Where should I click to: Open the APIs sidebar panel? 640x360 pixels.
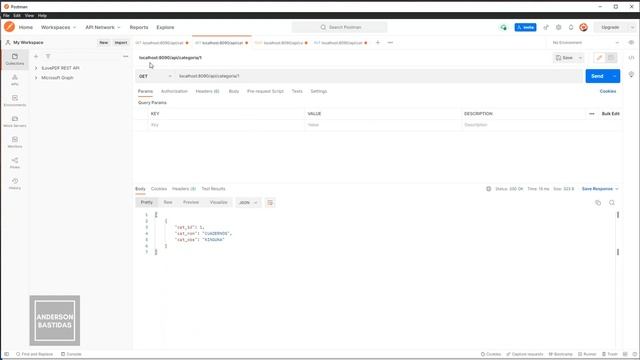[x=15, y=80]
